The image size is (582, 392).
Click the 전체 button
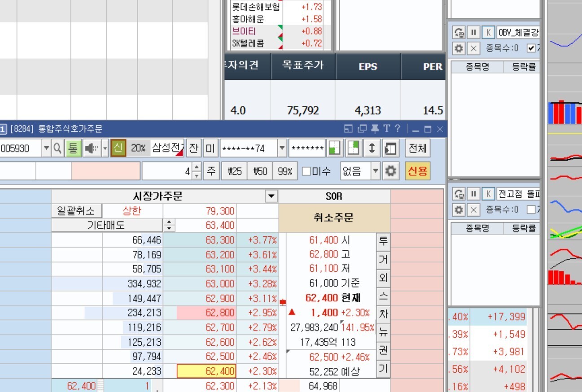point(418,148)
